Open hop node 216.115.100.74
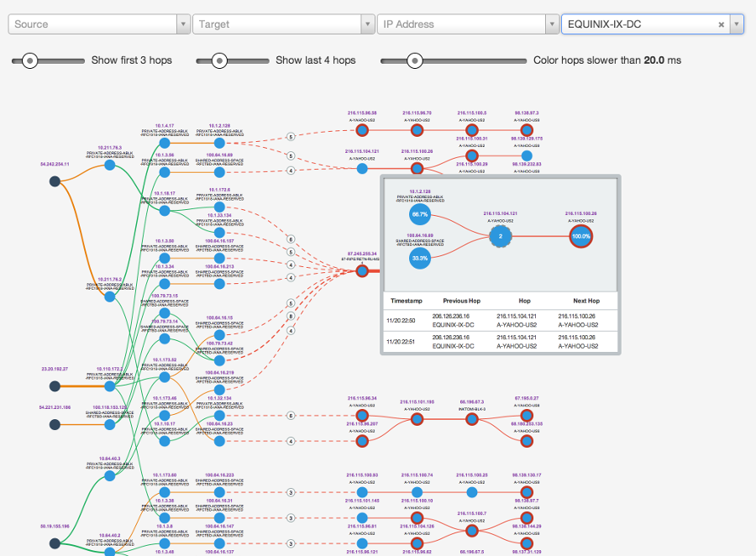 (x=417, y=492)
